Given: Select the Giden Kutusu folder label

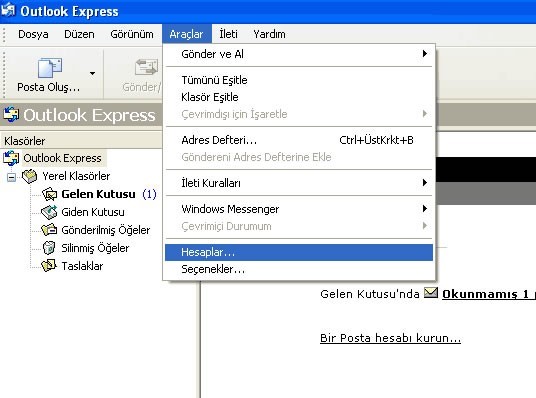Looking at the screenshot, I should coord(93,212).
